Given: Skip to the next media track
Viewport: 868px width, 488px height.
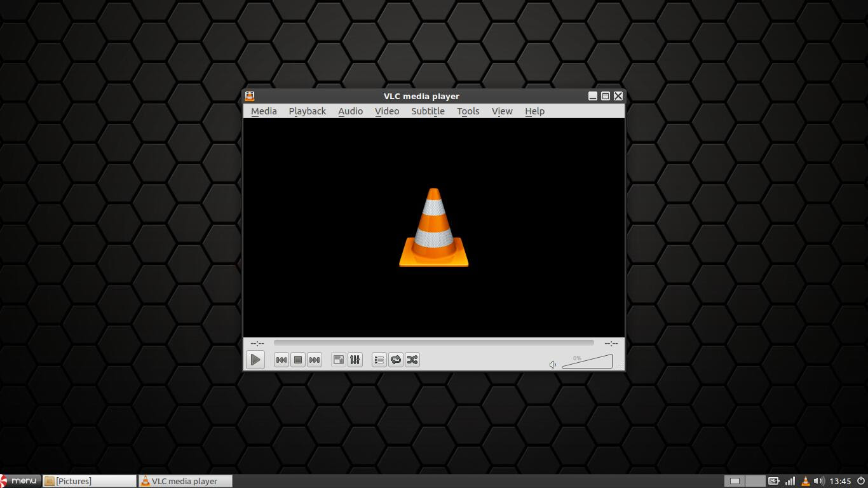Looking at the screenshot, I should pos(315,360).
